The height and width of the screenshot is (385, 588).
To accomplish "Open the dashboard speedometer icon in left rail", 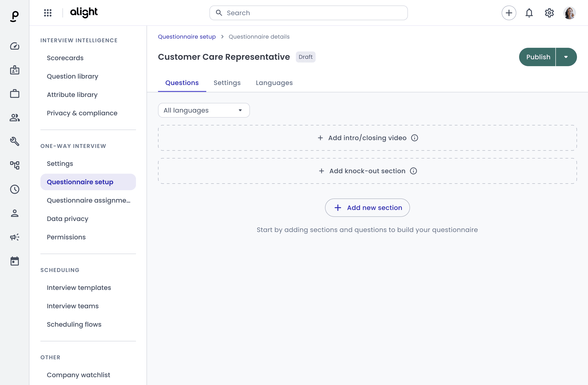I will point(14,46).
